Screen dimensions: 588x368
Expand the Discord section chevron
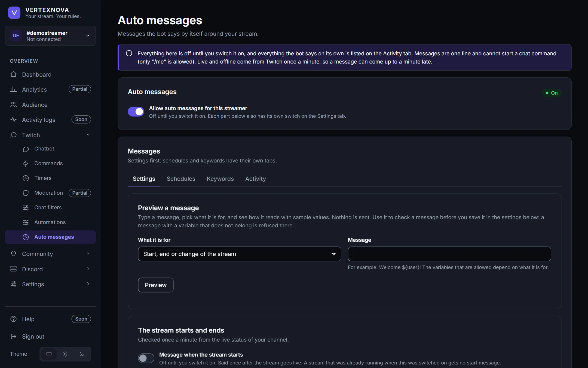click(x=88, y=269)
